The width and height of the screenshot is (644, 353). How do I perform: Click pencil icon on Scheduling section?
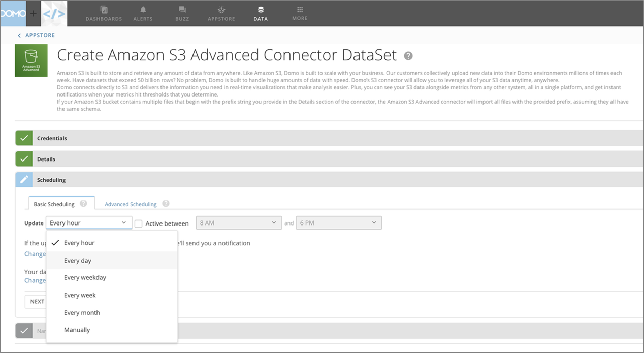[x=24, y=180]
